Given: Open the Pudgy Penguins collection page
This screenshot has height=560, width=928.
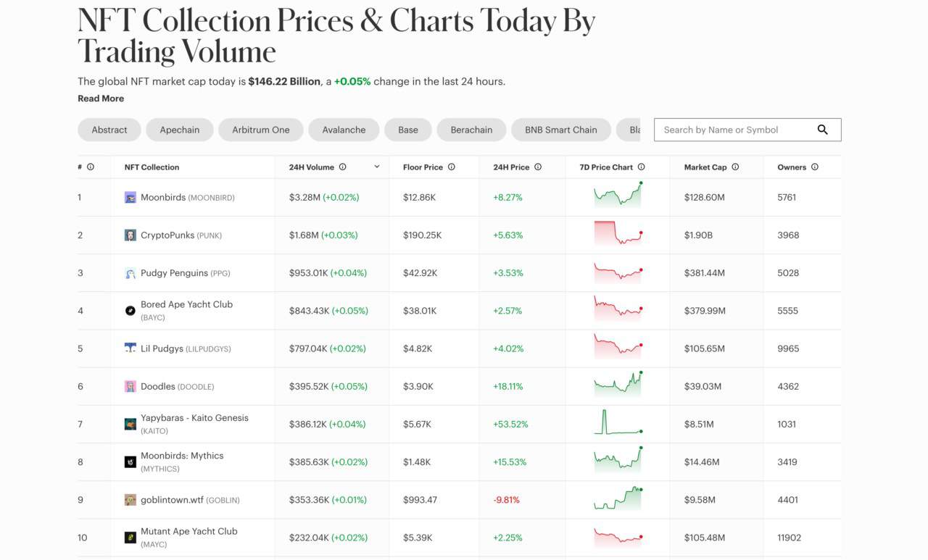Looking at the screenshot, I should 174,273.
